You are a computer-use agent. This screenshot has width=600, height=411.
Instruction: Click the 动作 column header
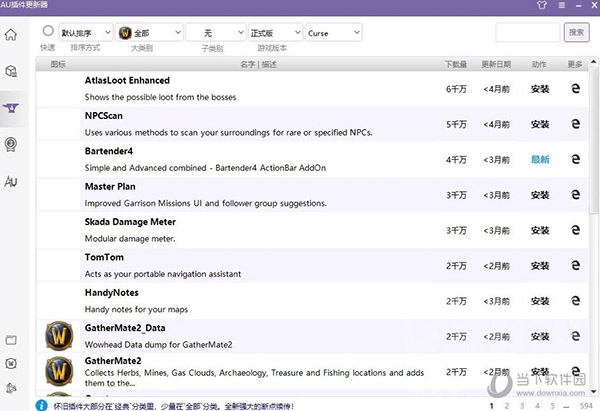pos(539,64)
